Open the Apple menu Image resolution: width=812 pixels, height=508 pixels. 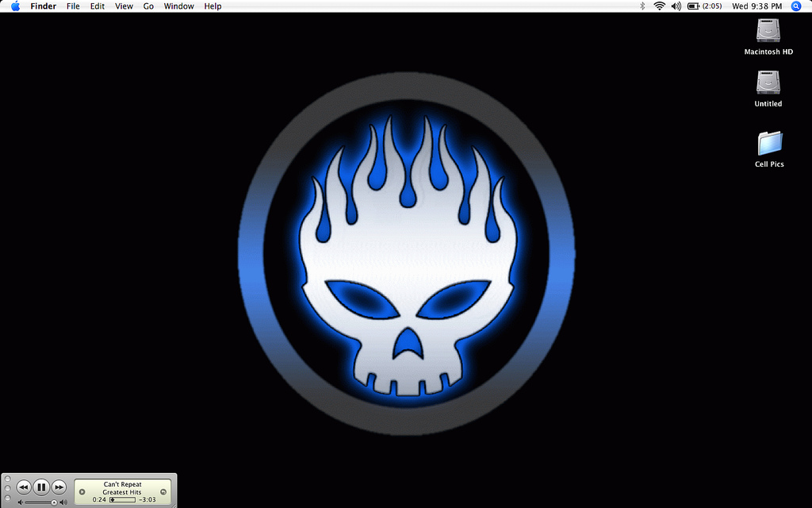(x=15, y=6)
